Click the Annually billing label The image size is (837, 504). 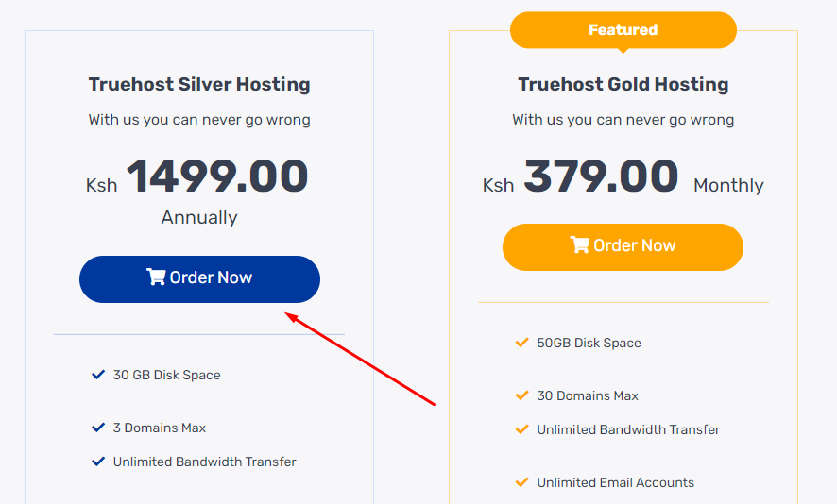tap(199, 217)
